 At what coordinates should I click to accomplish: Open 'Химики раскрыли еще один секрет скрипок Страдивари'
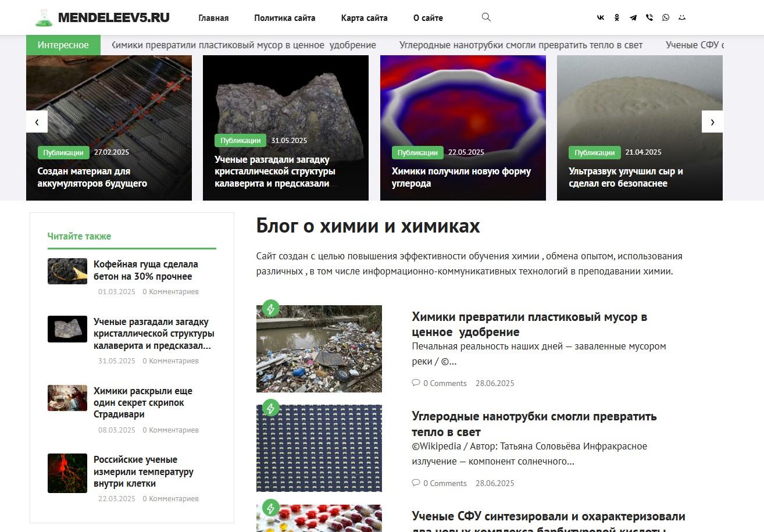[x=143, y=402]
